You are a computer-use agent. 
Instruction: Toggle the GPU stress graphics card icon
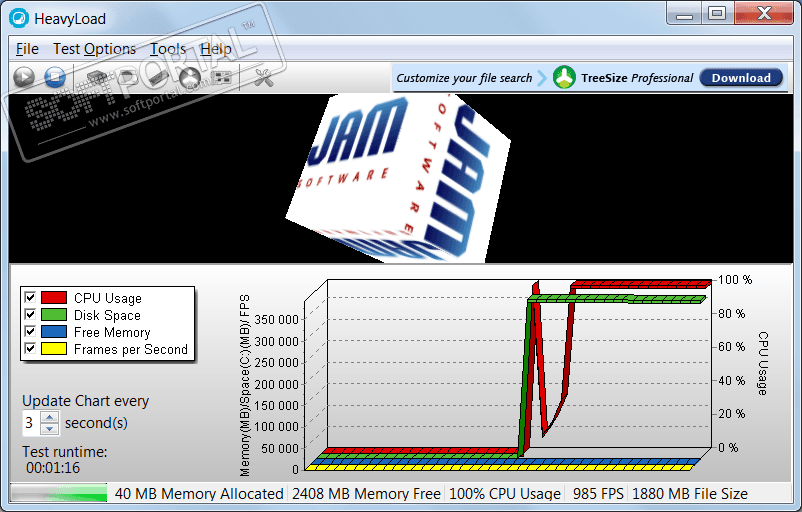tap(221, 78)
